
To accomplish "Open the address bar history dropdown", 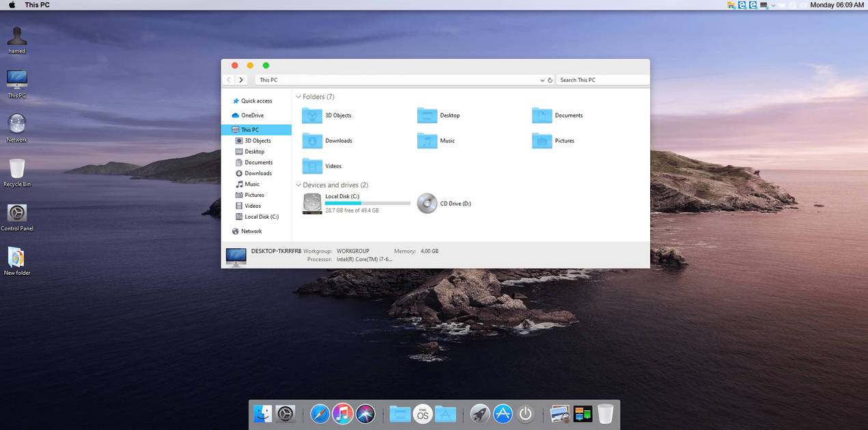I will click(x=542, y=79).
